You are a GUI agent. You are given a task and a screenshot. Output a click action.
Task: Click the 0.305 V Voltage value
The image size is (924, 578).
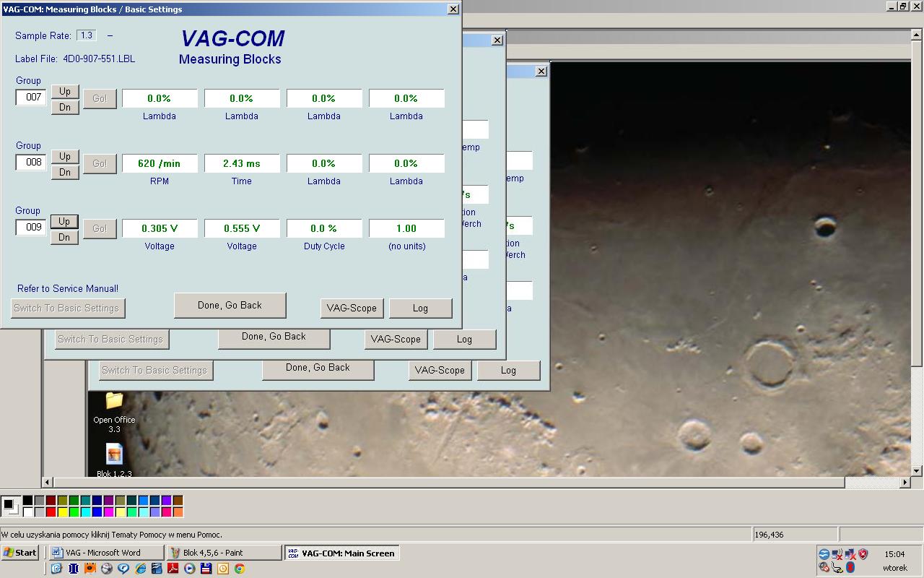tap(160, 229)
